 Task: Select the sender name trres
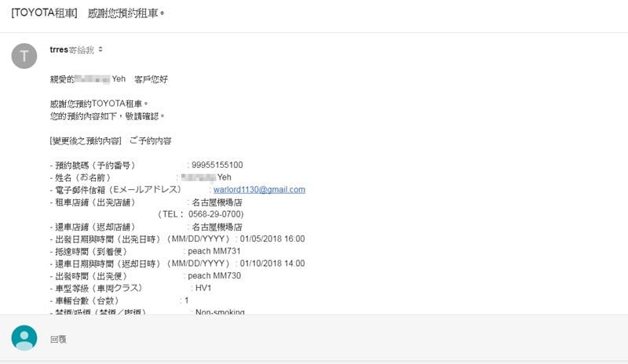tap(59, 49)
